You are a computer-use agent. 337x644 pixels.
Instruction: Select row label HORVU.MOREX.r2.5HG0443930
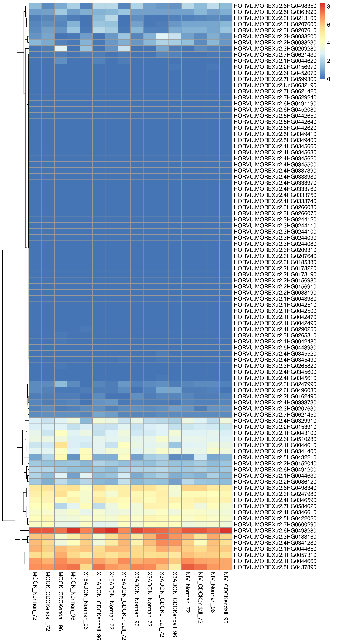tap(275, 348)
